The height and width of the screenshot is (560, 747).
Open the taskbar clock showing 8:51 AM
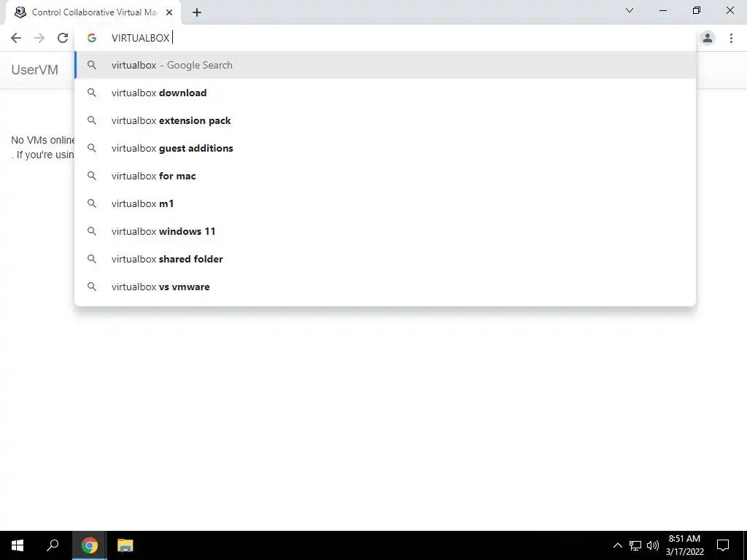coord(684,545)
